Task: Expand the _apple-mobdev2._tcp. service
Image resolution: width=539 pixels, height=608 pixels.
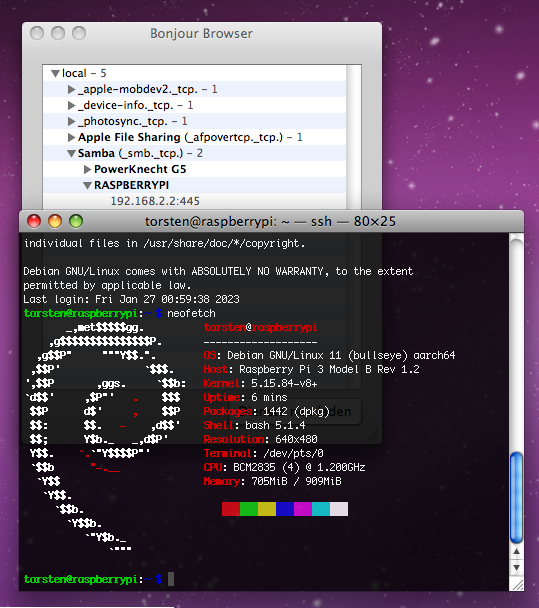Action: click(x=71, y=90)
